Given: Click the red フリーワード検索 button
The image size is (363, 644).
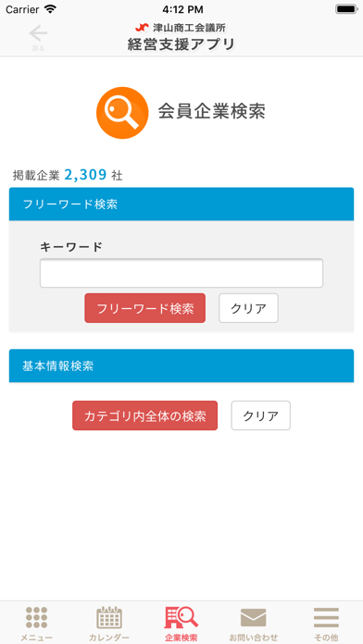Looking at the screenshot, I should coord(145,308).
